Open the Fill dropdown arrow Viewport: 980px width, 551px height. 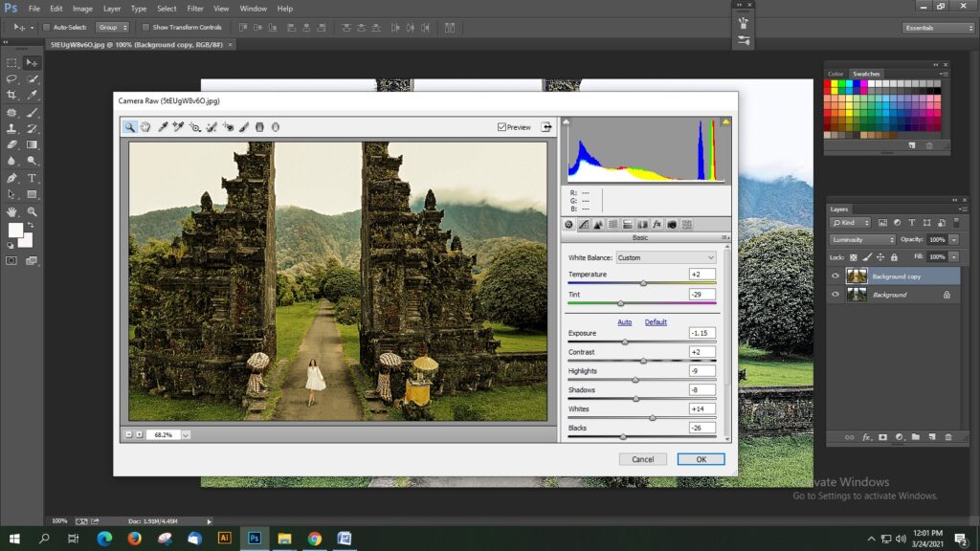point(954,256)
